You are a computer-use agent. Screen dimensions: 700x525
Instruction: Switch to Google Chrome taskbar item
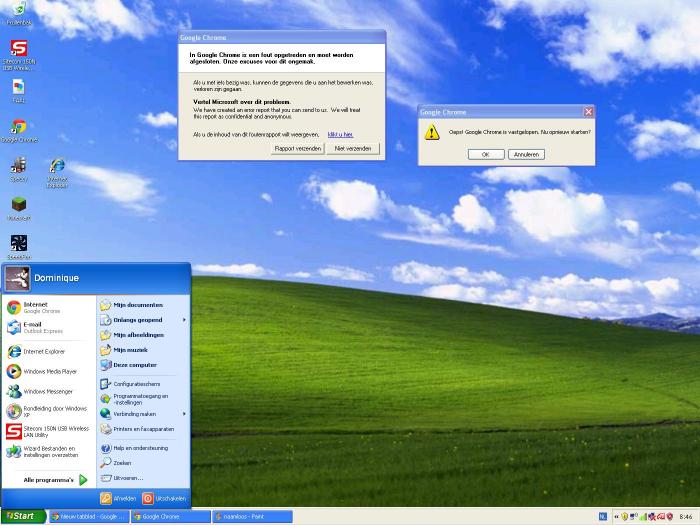pyautogui.click(x=171, y=517)
